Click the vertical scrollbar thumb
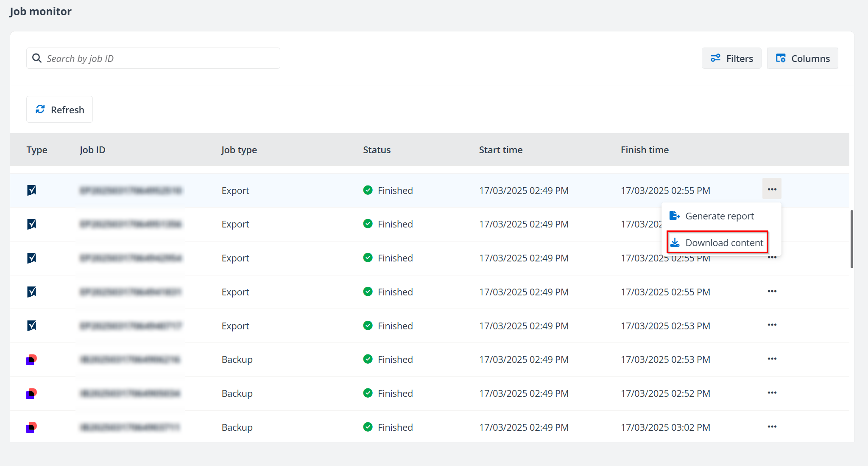Image resolution: width=868 pixels, height=466 pixels. coord(851,239)
